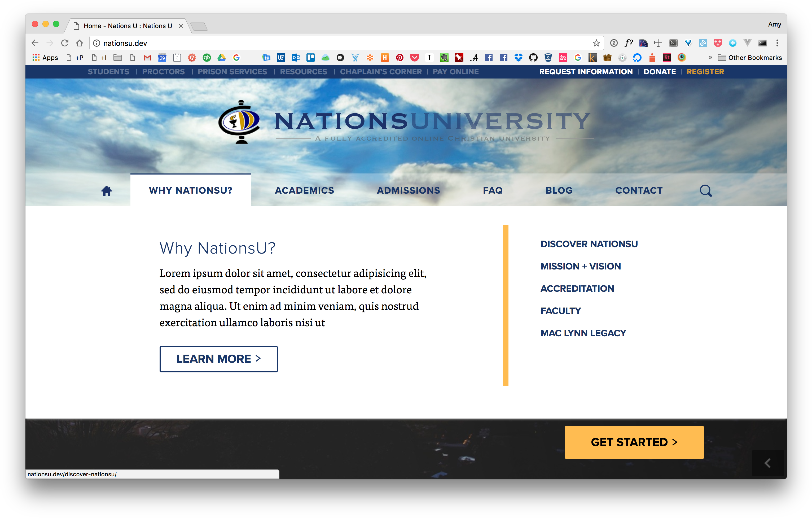Open Discover NationsU submenu link

(589, 244)
